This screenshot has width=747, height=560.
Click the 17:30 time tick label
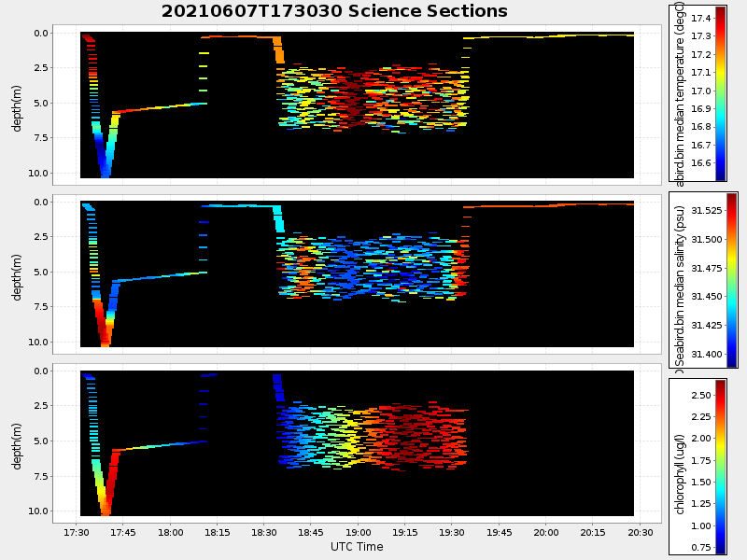pyautogui.click(x=77, y=532)
